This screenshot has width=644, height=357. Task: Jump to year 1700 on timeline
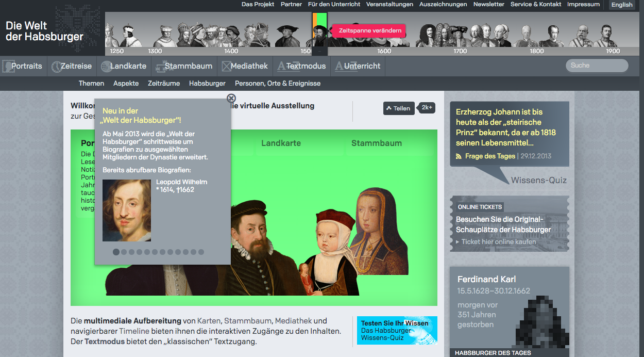pos(460,51)
